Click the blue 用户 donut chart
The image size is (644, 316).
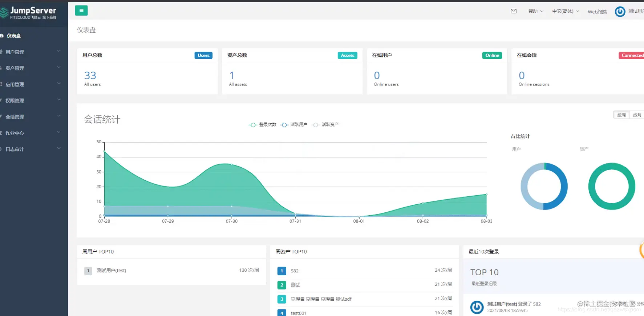click(544, 186)
